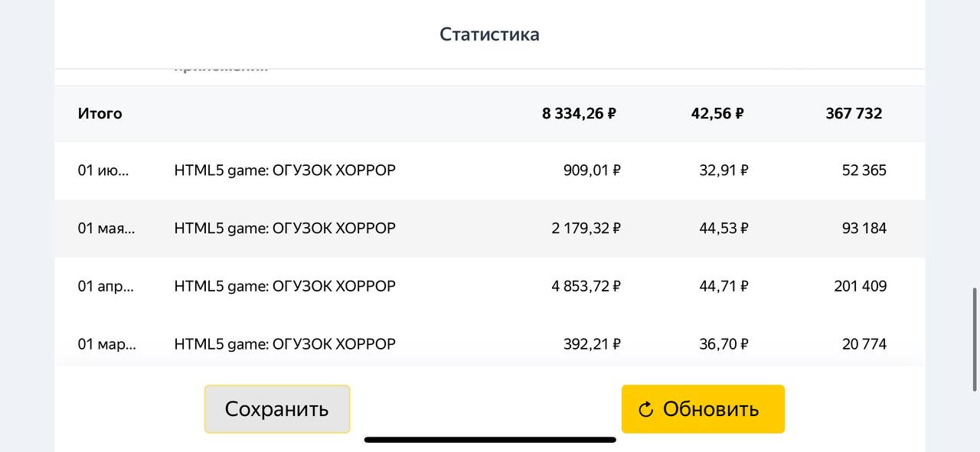
Task: Click the 93 184 count cell
Action: pos(864,228)
